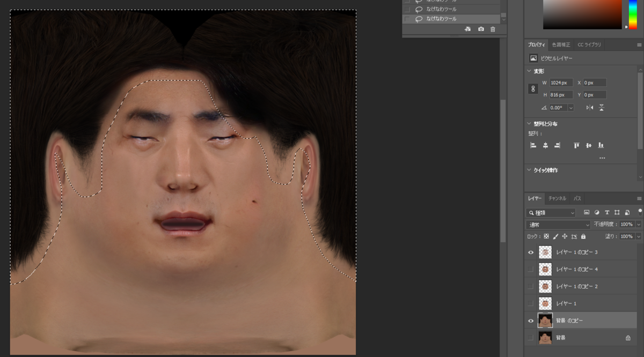
Task: Switch to the プロパティ tab
Action: click(537, 44)
